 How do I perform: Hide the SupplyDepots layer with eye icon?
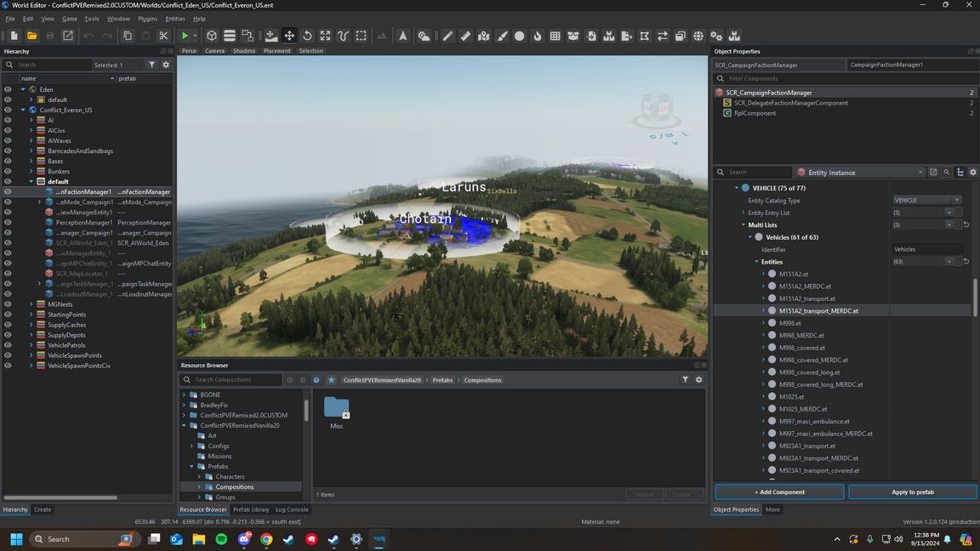point(8,335)
